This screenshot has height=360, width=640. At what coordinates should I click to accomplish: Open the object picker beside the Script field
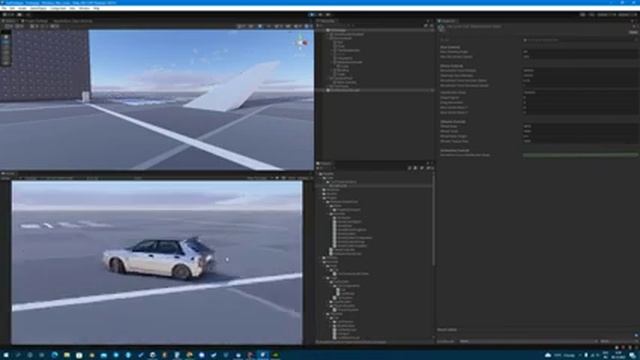coord(636,40)
